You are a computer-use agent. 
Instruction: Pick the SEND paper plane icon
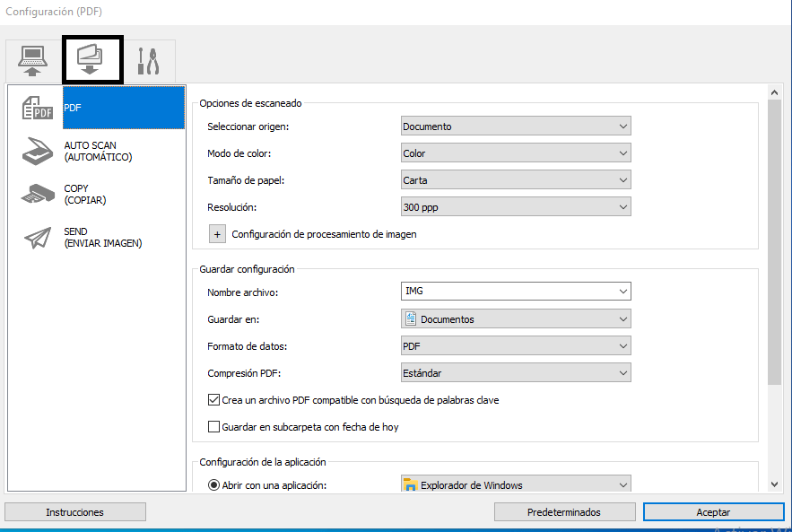[37, 237]
